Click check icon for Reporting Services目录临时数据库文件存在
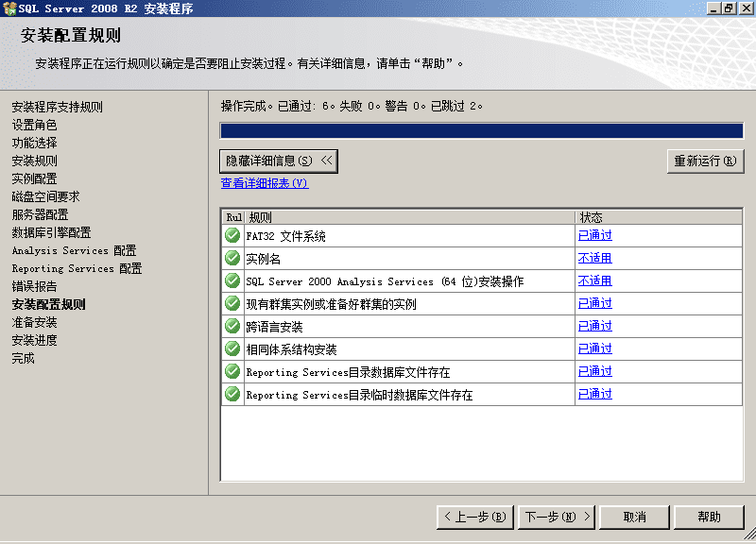This screenshot has height=544, width=756. 232,394
